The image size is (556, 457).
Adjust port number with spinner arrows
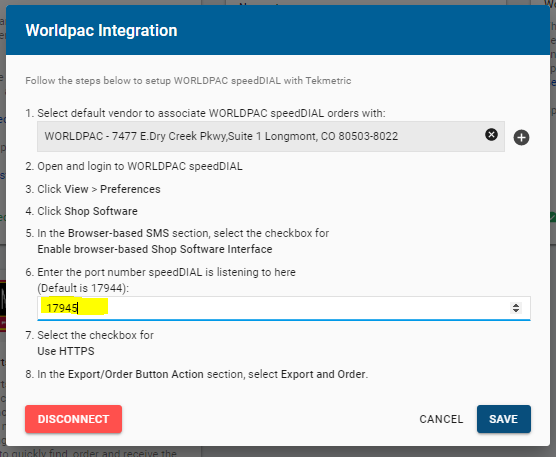click(x=516, y=308)
